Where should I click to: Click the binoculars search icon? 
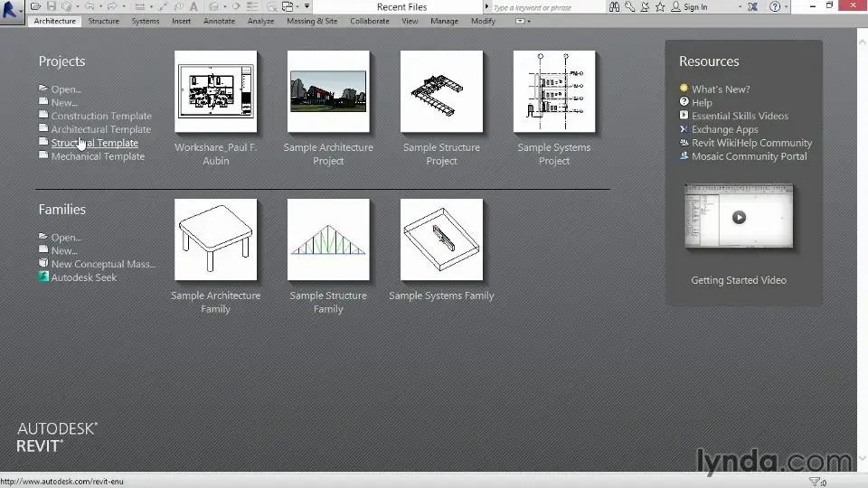(614, 7)
